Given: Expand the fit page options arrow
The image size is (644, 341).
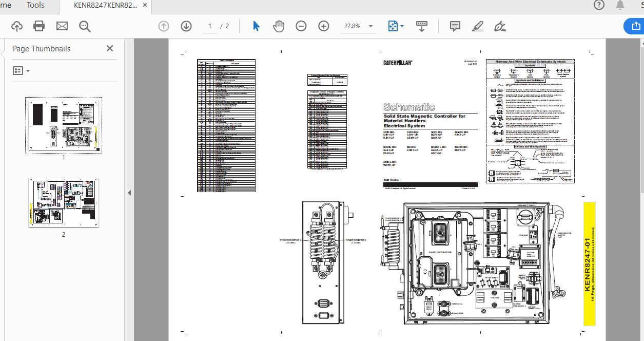Looking at the screenshot, I should (402, 26).
